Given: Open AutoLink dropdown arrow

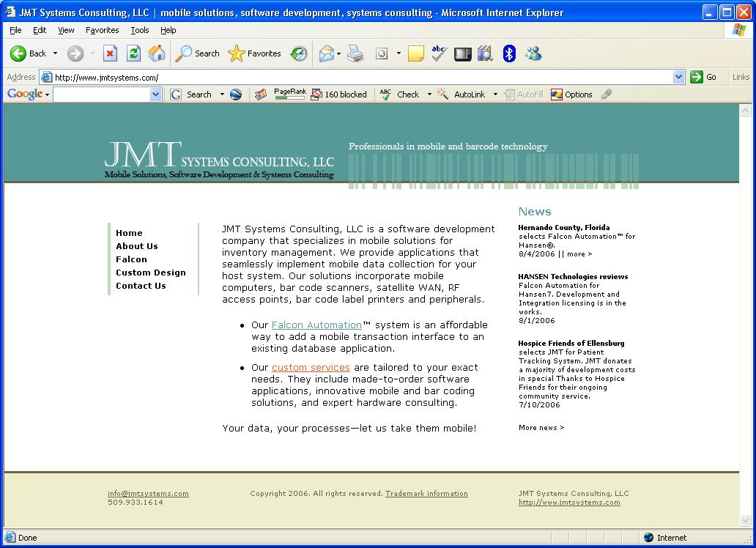Looking at the screenshot, I should 495,95.
